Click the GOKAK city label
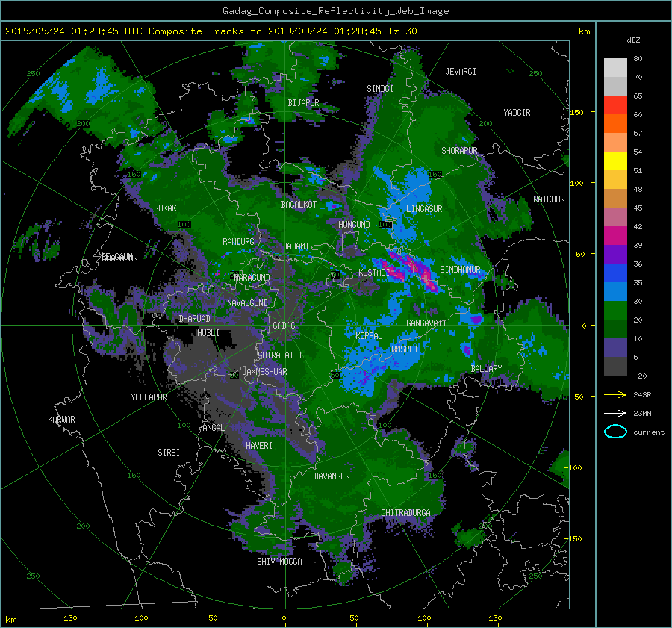672x628 pixels. pyautogui.click(x=165, y=208)
